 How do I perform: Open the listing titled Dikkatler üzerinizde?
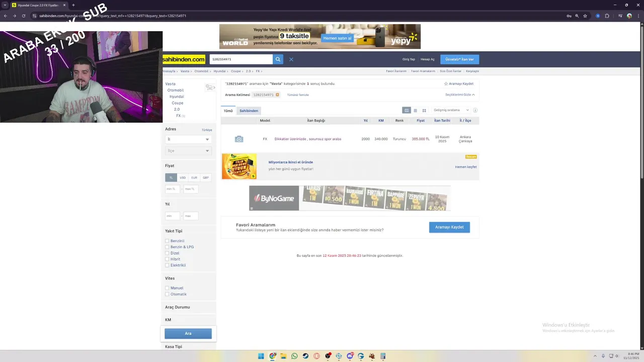click(x=308, y=139)
